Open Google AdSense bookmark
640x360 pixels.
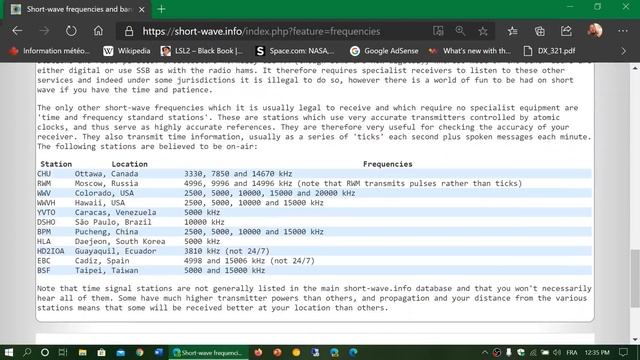384,51
